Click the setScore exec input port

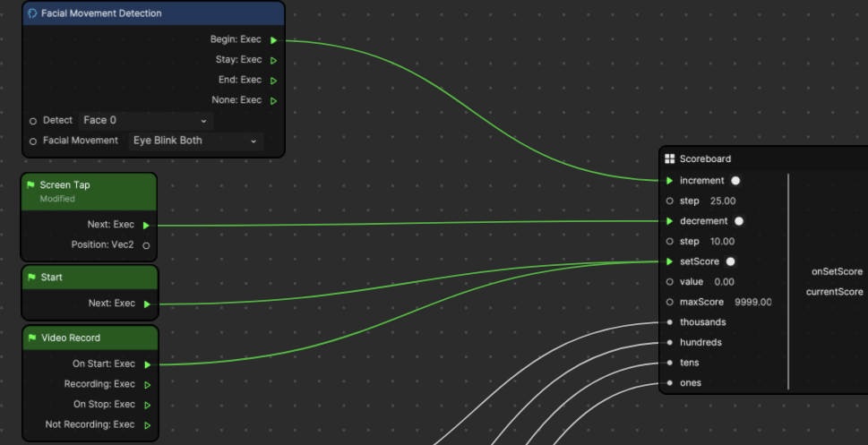coord(670,261)
